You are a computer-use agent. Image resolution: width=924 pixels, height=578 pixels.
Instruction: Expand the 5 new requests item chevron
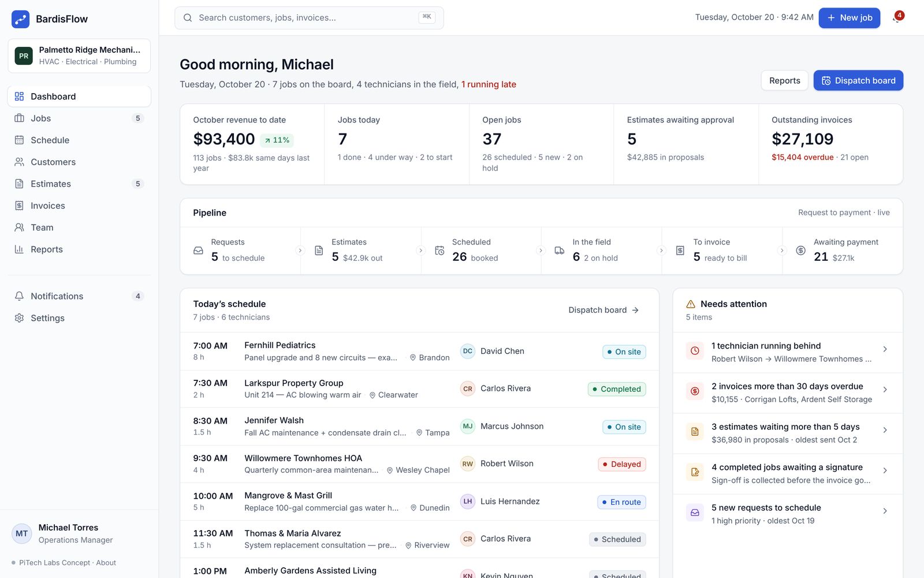point(885,511)
